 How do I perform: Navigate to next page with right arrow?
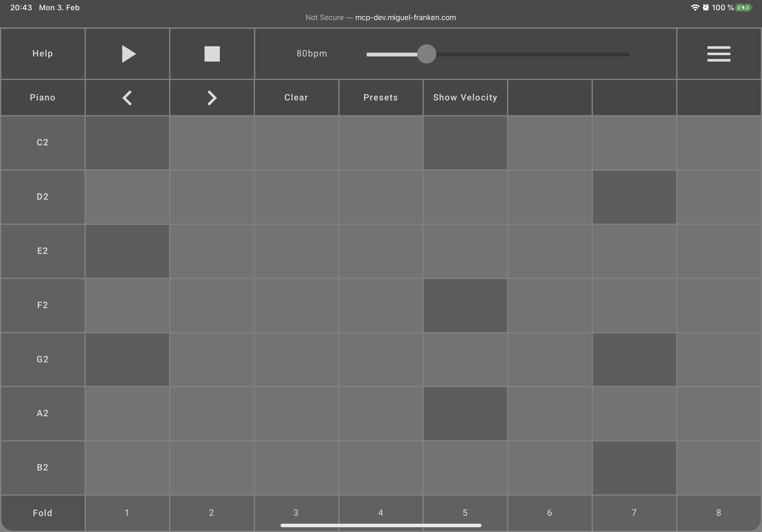tap(212, 97)
